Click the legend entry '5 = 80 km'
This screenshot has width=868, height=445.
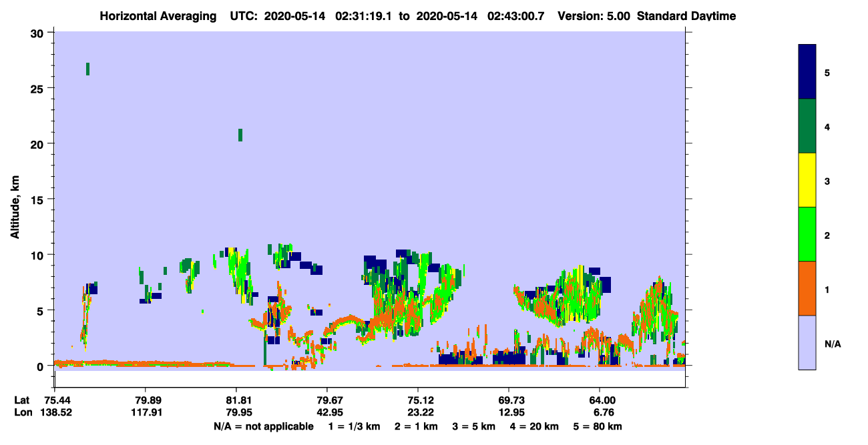(598, 426)
